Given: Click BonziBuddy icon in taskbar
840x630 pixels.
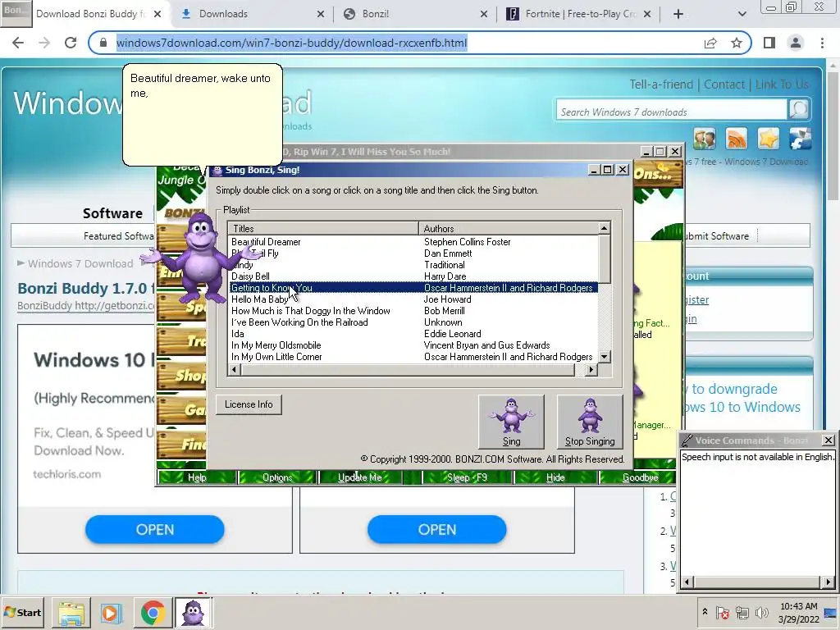Looking at the screenshot, I should 193,613.
